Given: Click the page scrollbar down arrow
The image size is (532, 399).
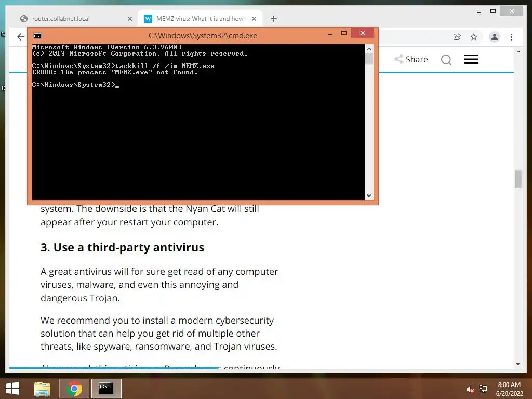Looking at the screenshot, I should coord(518,364).
